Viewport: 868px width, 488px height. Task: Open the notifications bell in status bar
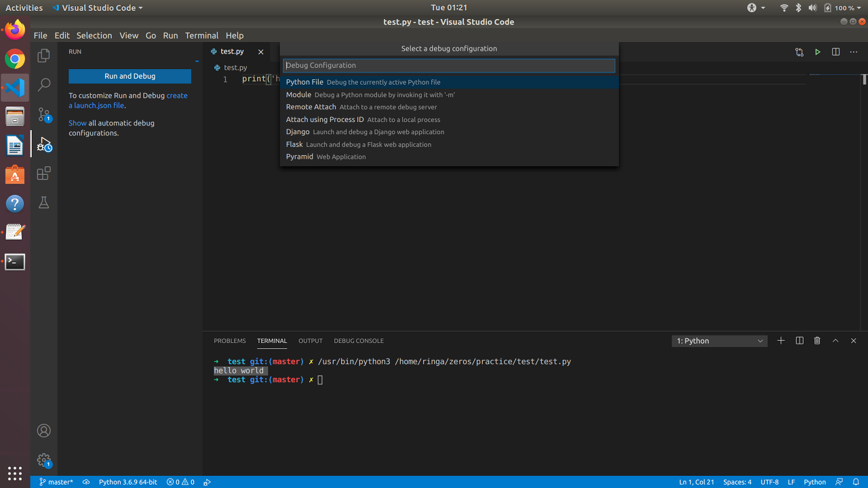tap(856, 482)
